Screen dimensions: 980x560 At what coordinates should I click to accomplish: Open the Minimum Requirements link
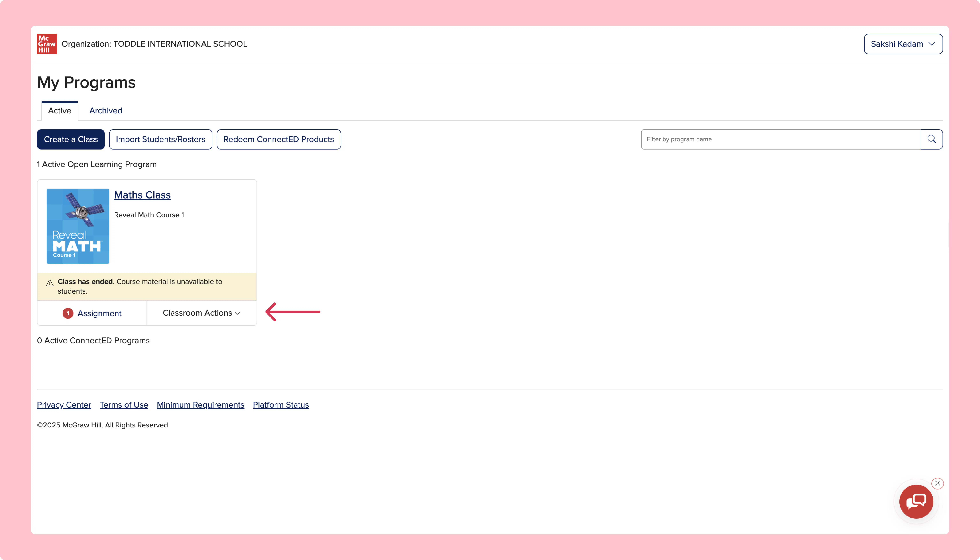coord(200,405)
